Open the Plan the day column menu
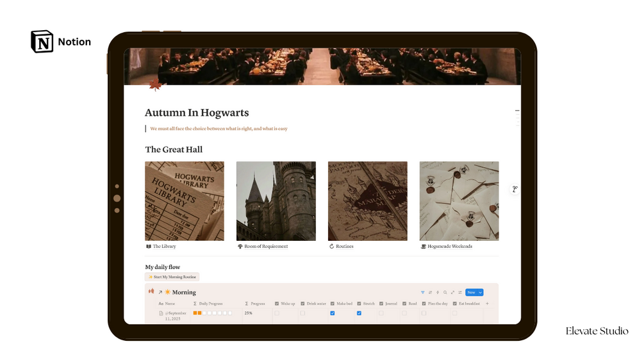This screenshot has width=644, height=362. tap(435, 304)
